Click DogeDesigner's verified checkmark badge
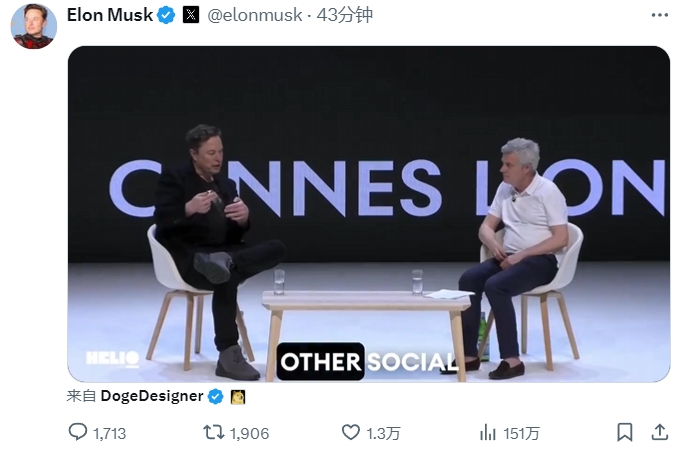The width and height of the screenshot is (678, 456). pyautogui.click(x=215, y=396)
